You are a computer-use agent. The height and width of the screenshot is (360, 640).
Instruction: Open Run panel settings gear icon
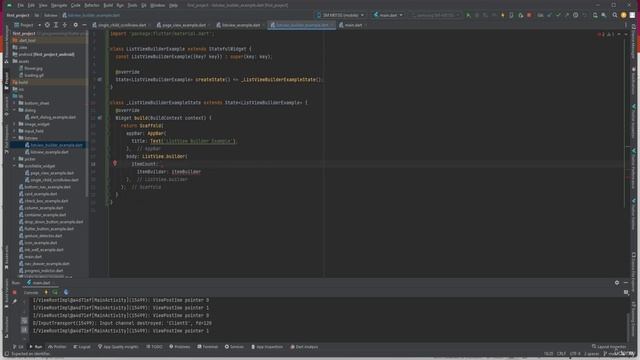[x=617, y=282]
